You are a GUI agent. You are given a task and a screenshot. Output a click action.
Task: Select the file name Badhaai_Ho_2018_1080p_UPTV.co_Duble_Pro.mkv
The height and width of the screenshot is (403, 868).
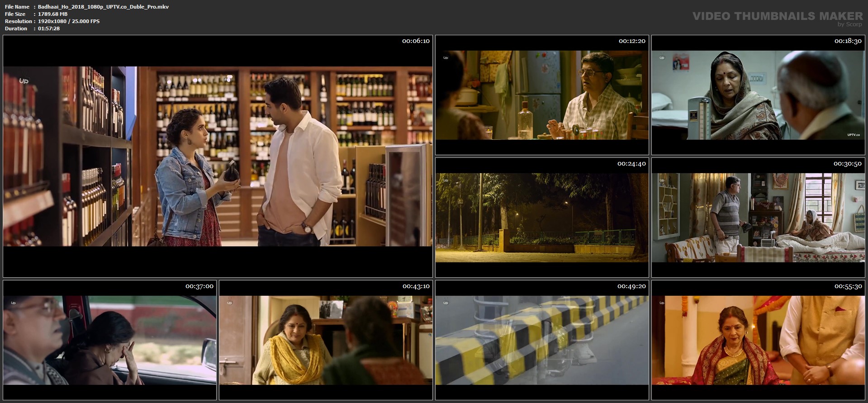click(103, 7)
